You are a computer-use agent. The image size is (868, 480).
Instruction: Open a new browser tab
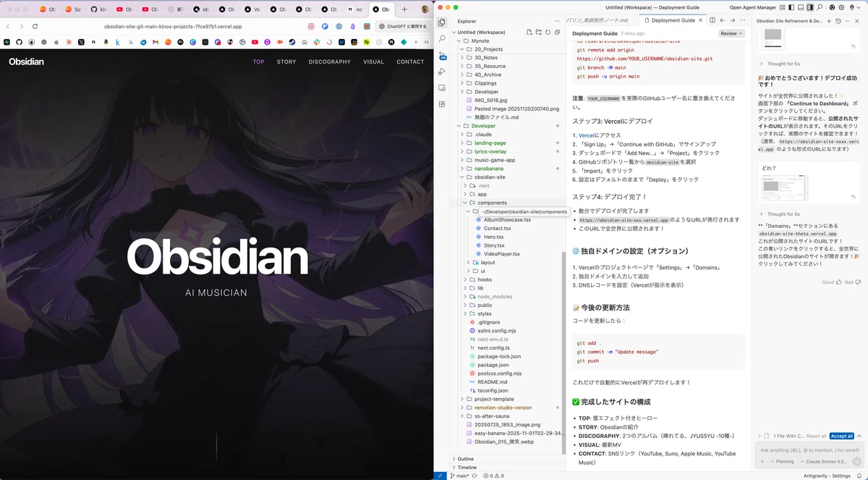pyautogui.click(x=404, y=9)
